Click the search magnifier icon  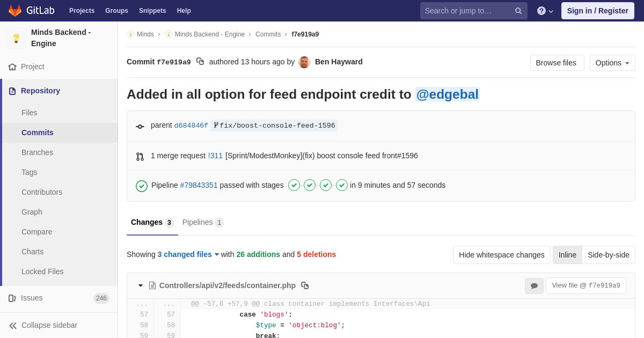pos(518,11)
